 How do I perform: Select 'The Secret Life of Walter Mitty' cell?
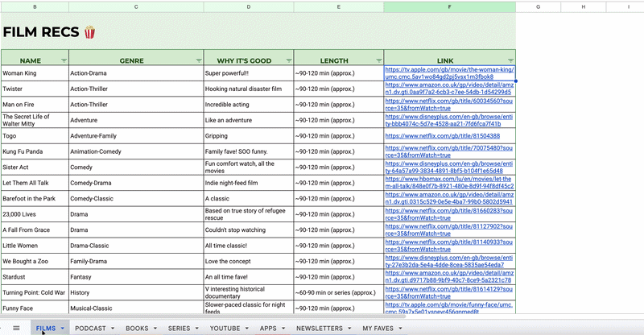tap(35, 120)
